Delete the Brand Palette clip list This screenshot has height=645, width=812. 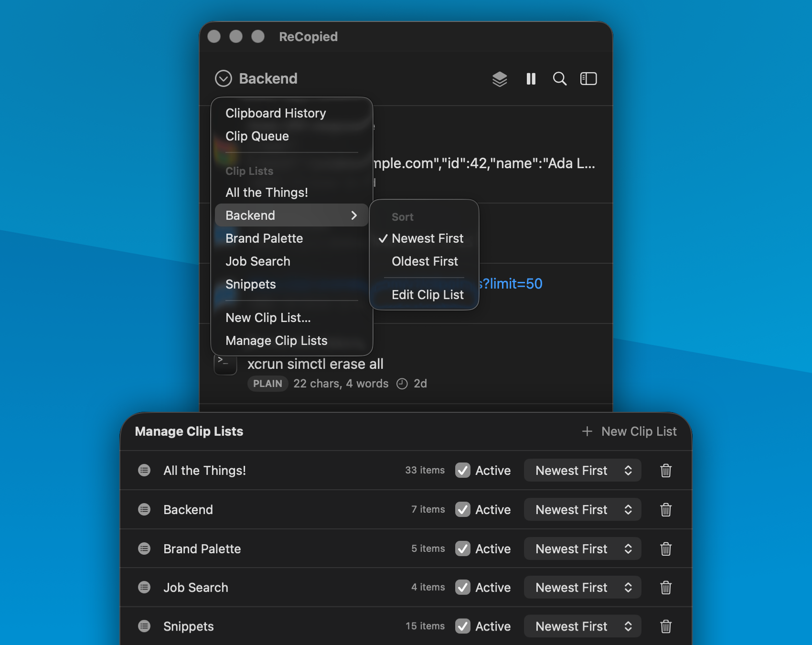click(666, 549)
